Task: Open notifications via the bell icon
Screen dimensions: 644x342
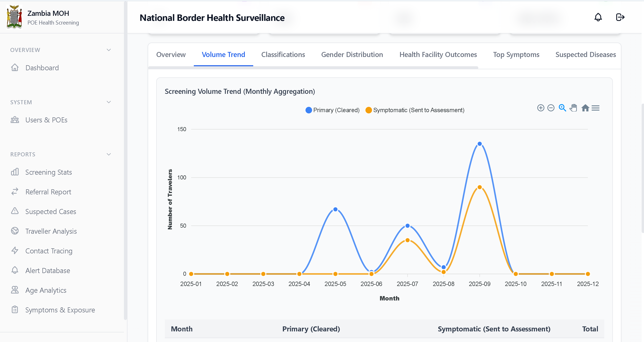Action: pyautogui.click(x=598, y=17)
